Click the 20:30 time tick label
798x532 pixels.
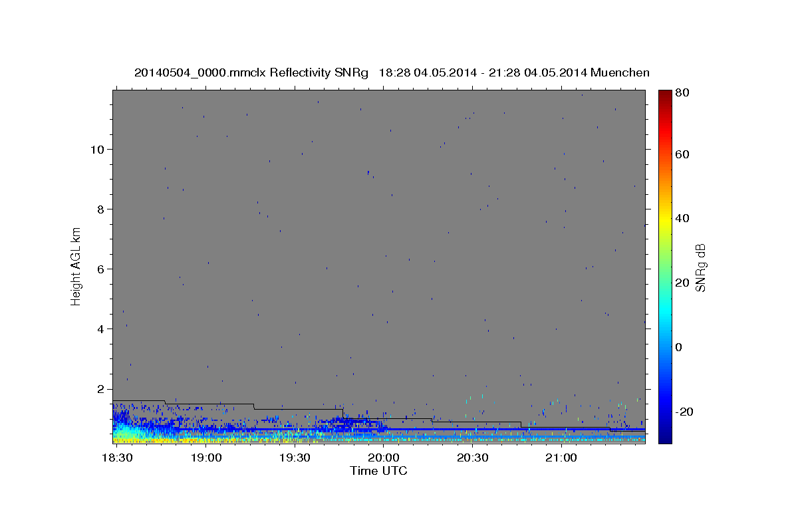(x=472, y=458)
